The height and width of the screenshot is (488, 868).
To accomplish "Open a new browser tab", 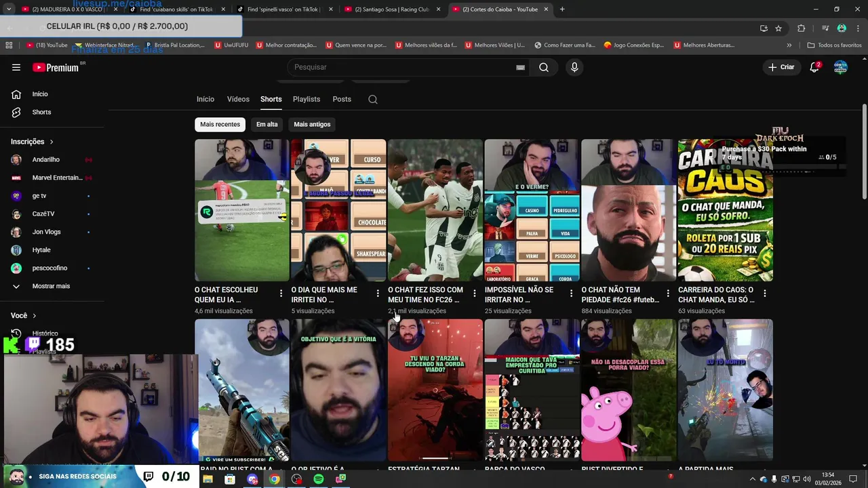I will [x=562, y=9].
